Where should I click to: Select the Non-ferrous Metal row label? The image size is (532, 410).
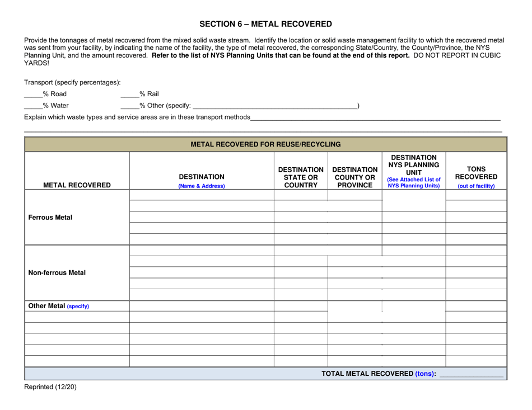[x=57, y=273]
